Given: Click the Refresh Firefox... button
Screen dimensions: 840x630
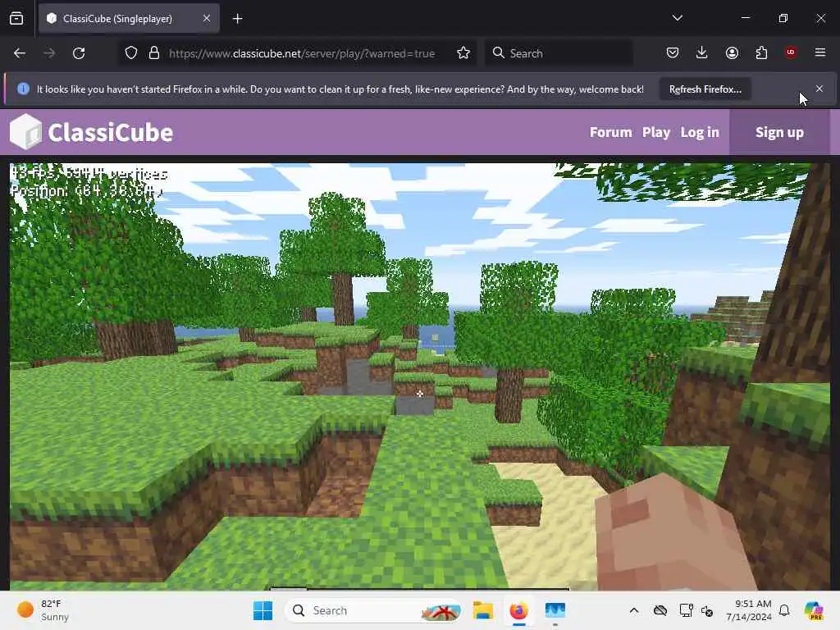Looking at the screenshot, I should click(705, 89).
